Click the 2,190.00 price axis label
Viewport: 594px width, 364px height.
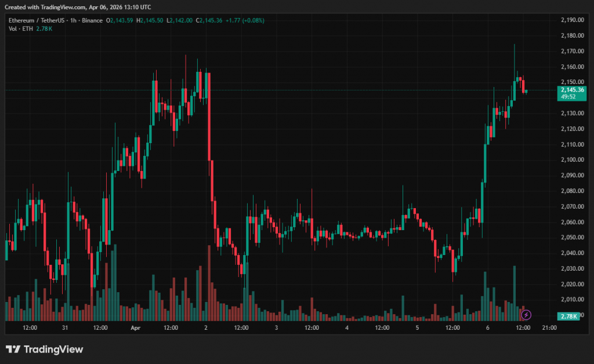pyautogui.click(x=572, y=20)
